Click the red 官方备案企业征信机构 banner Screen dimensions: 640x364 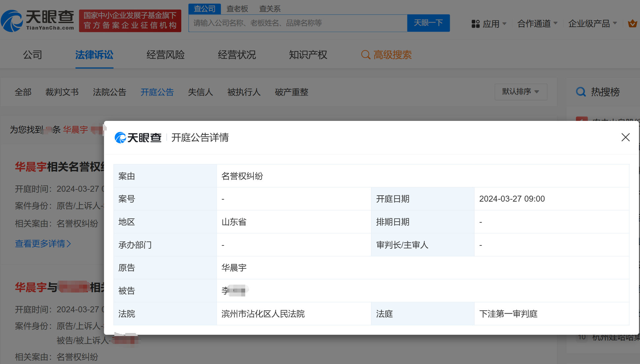(x=130, y=20)
